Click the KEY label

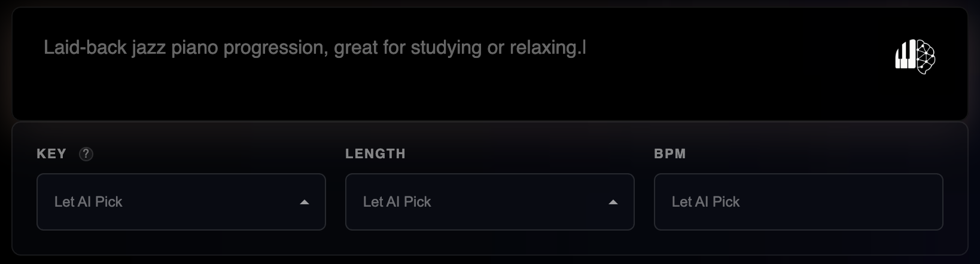pyautogui.click(x=51, y=154)
